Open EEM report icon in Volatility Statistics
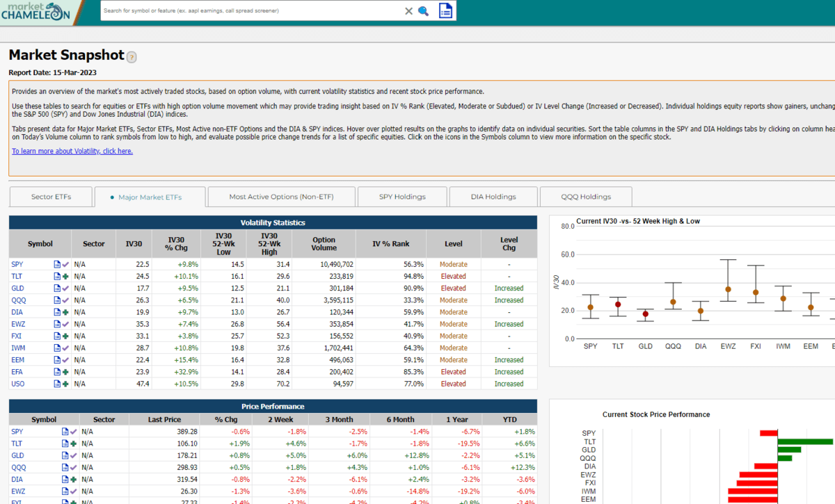Viewport: 835px width, 504px height. (x=58, y=360)
